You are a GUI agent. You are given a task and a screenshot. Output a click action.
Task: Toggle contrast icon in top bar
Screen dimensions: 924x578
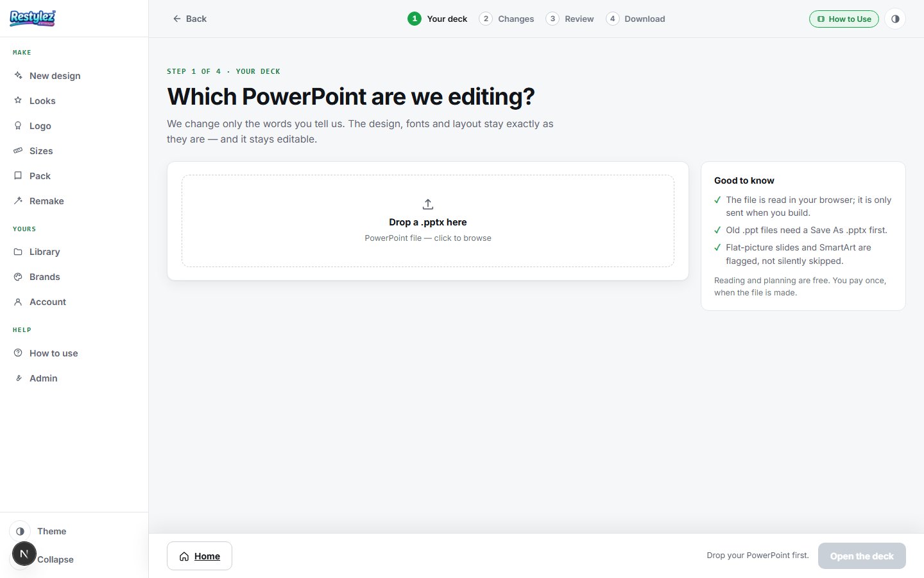(x=895, y=19)
